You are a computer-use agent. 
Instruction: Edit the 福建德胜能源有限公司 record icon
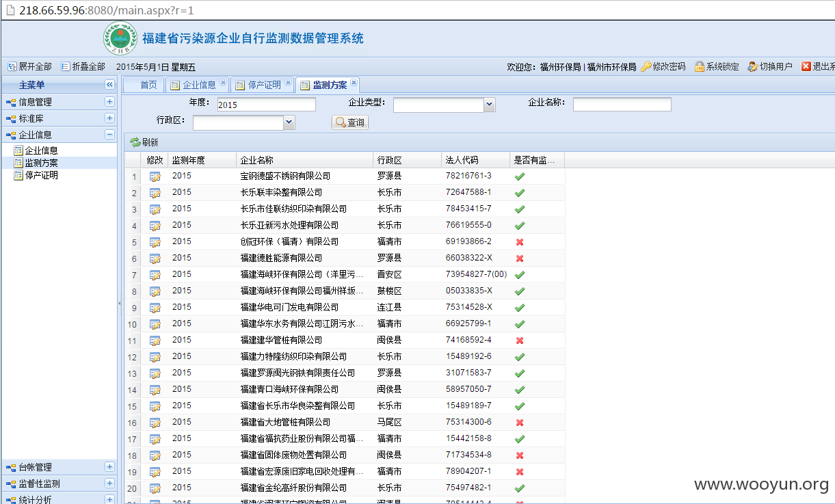(x=155, y=258)
